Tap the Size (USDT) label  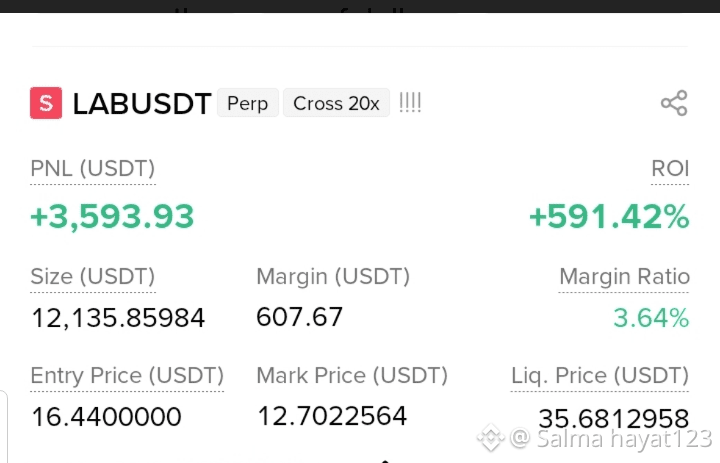93,277
